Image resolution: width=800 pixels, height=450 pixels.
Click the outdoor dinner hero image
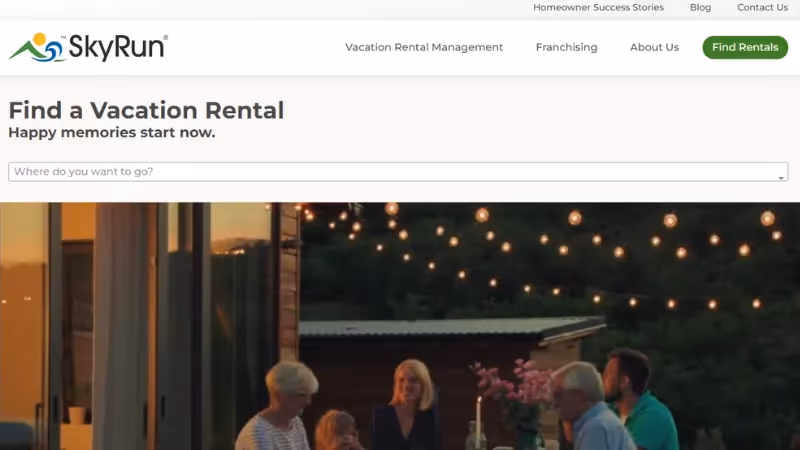[400, 326]
